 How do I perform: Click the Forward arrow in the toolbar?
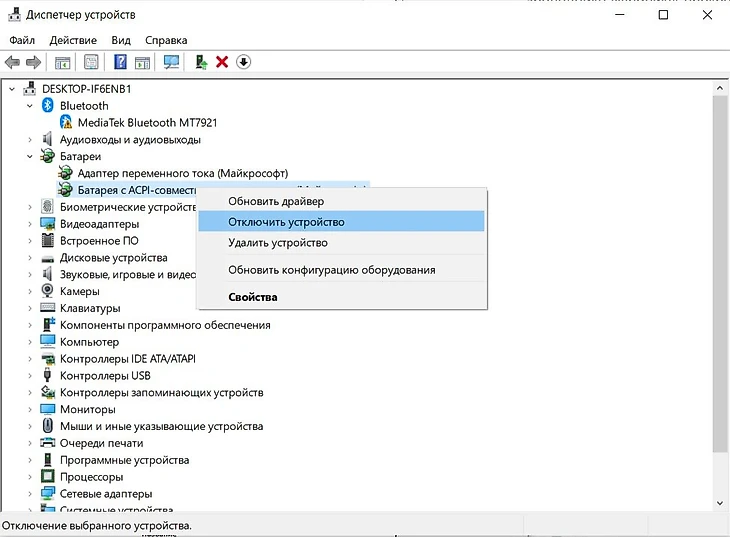click(x=34, y=62)
